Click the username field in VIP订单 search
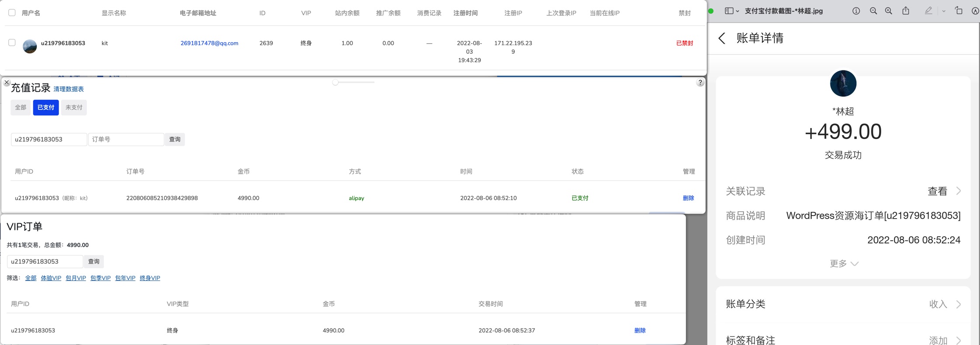This screenshot has height=345, width=980. coord(45,261)
